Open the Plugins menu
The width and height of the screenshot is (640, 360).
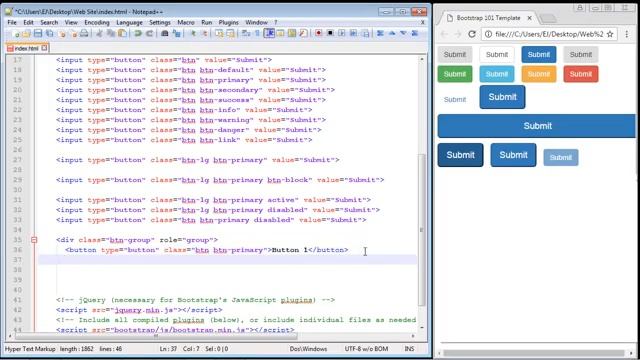point(228,22)
